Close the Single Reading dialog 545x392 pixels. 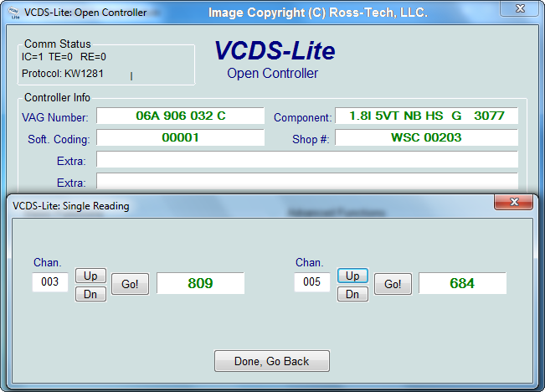pyautogui.click(x=513, y=202)
